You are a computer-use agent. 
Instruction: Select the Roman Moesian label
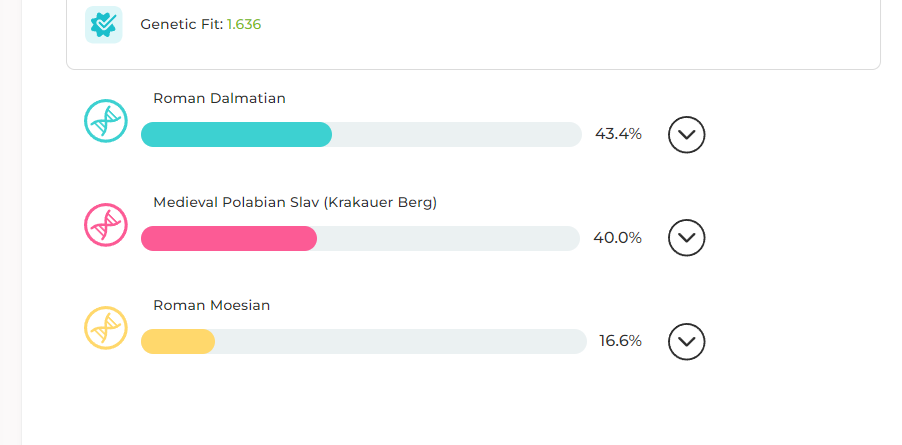pyautogui.click(x=212, y=305)
